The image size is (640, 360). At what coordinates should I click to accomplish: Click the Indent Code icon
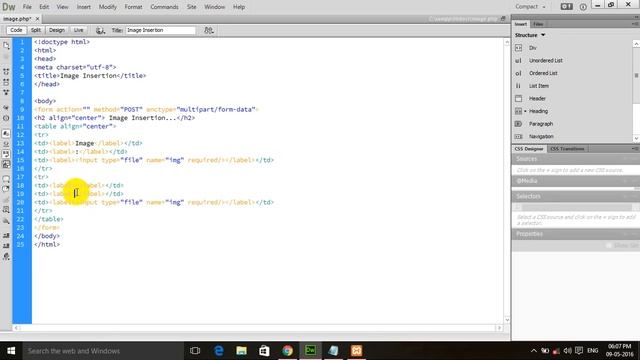[6, 236]
